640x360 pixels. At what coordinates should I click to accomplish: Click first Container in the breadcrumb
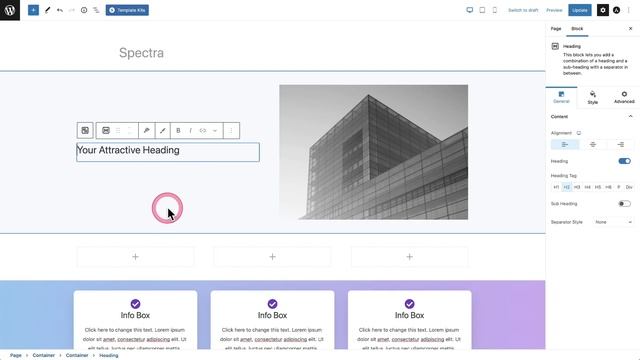point(44,356)
